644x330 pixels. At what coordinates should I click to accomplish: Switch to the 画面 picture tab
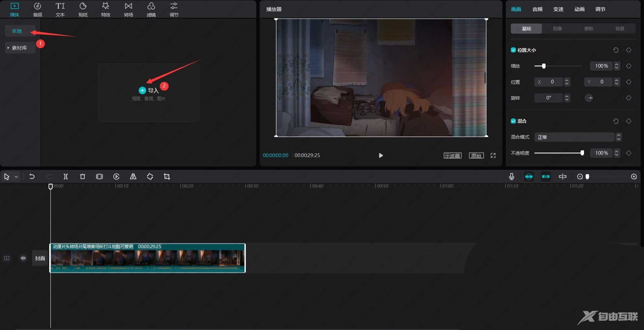516,9
